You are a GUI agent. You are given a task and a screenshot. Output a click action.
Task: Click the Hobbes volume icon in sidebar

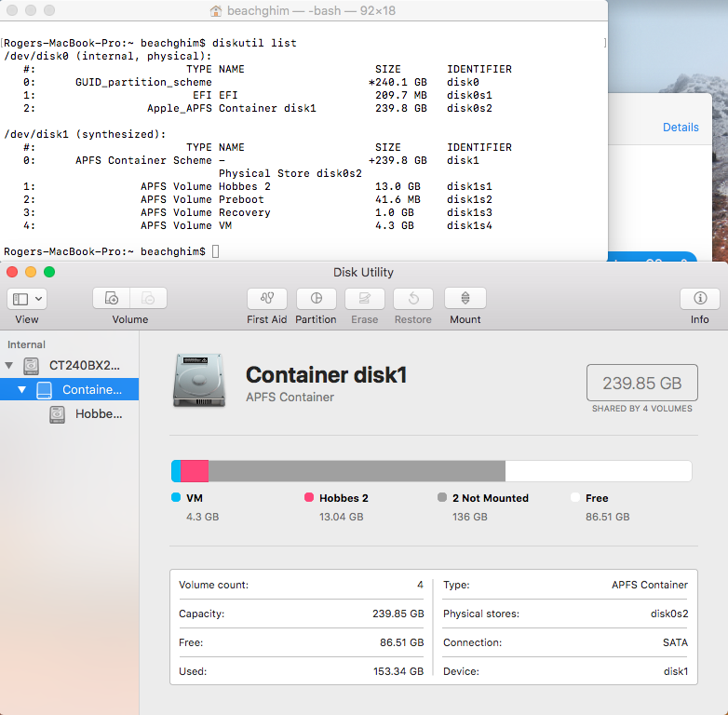coord(57,414)
